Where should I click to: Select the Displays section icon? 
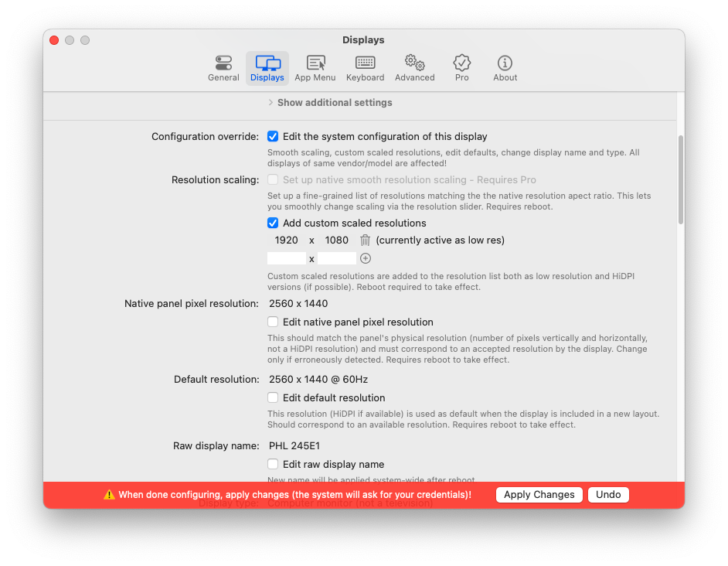coord(267,67)
